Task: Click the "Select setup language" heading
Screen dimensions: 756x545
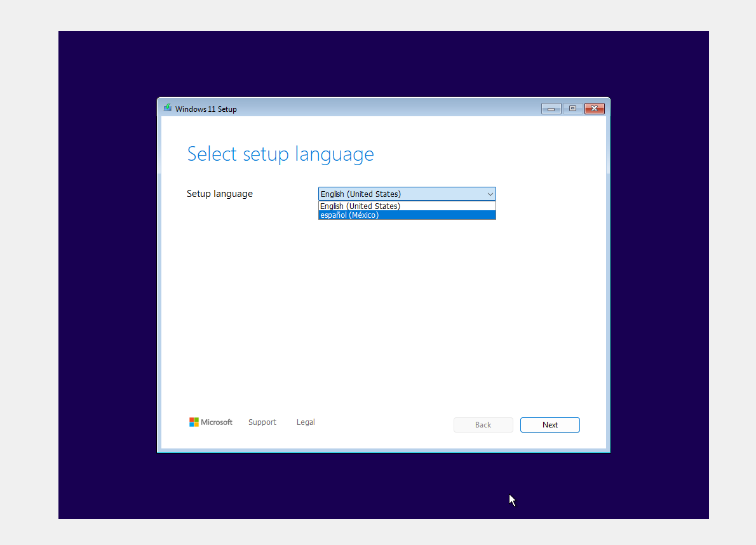Action: pos(281,154)
